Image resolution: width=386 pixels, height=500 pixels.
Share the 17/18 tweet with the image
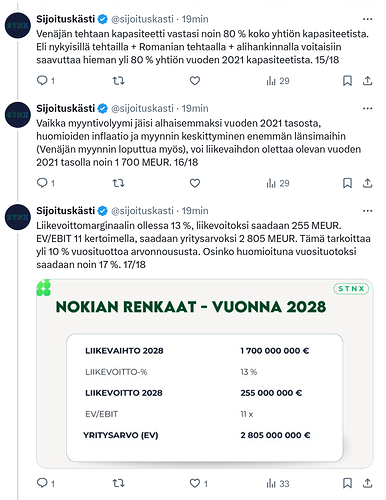point(367,483)
